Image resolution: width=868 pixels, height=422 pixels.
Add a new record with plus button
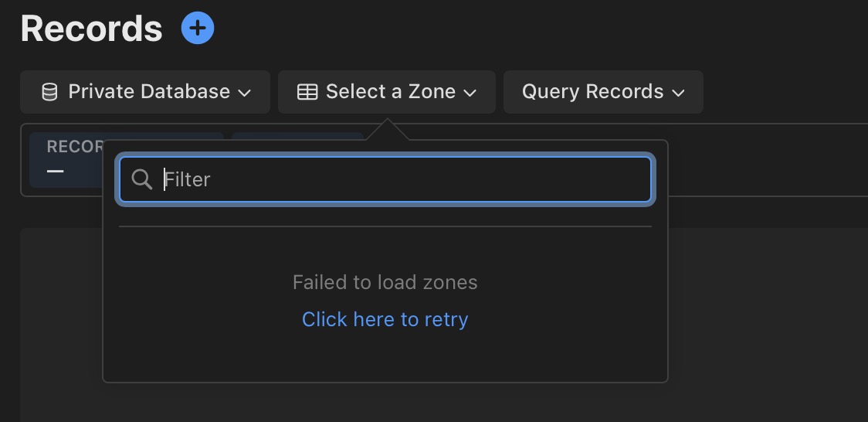[198, 28]
